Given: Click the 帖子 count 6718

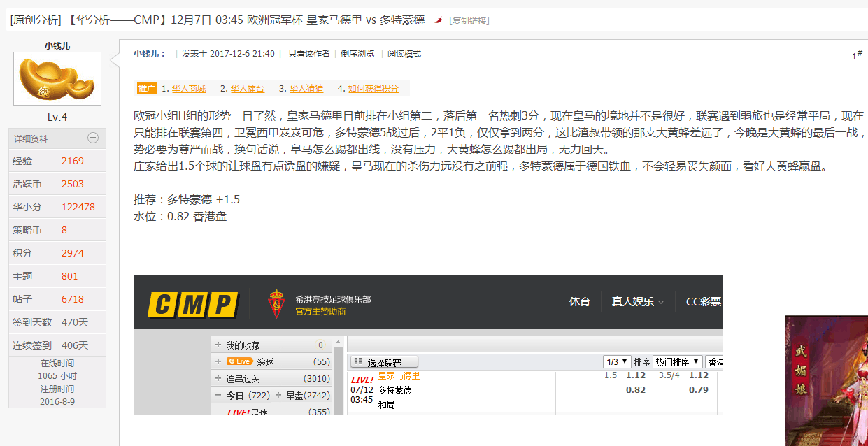Looking at the screenshot, I should coord(73,299).
